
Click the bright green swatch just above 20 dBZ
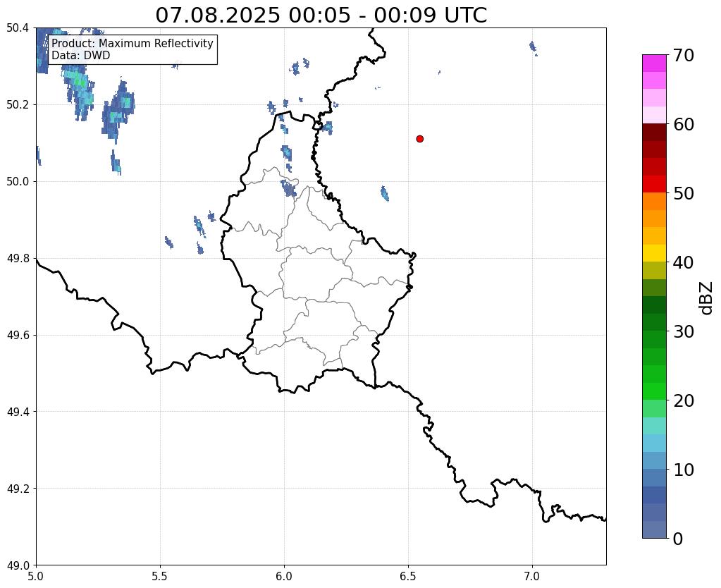click(x=654, y=391)
